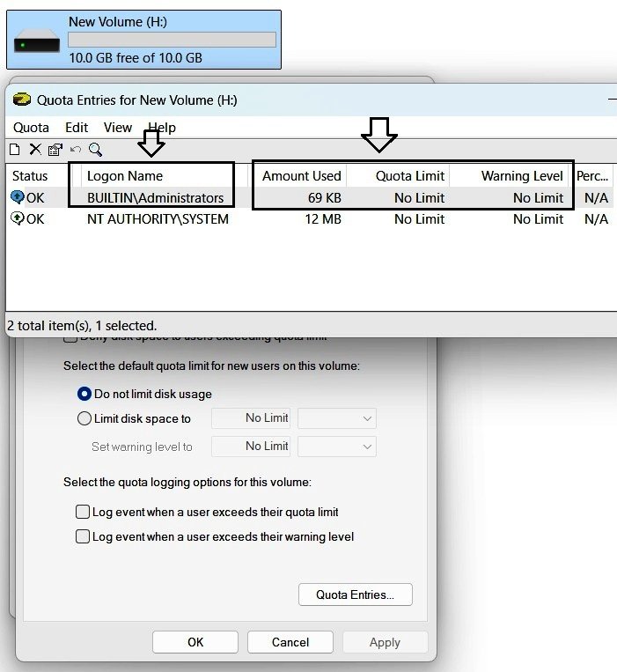Click Warning Level cell of Administrators row
The width and height of the screenshot is (617, 672).
click(x=538, y=197)
